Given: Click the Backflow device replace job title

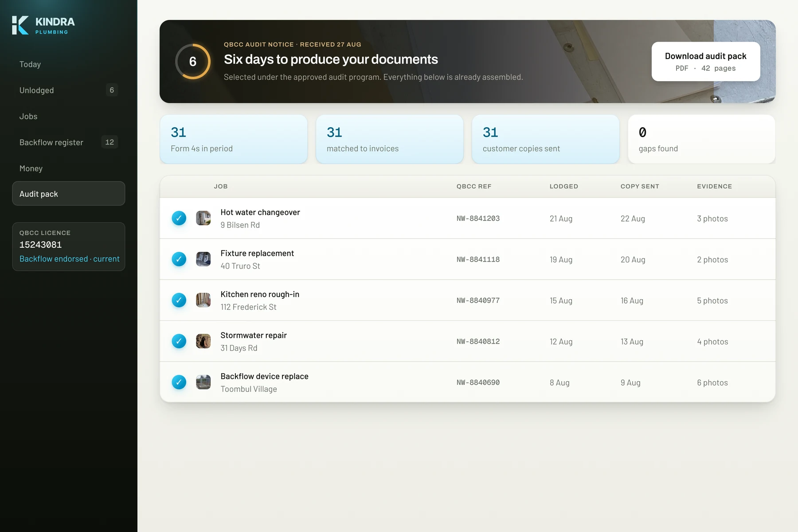Looking at the screenshot, I should (x=265, y=376).
